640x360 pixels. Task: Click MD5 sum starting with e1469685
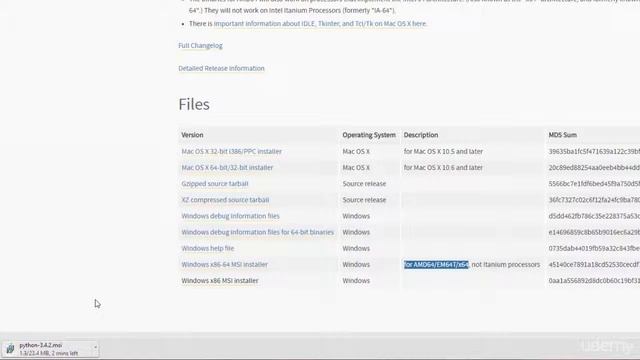tap(594, 232)
